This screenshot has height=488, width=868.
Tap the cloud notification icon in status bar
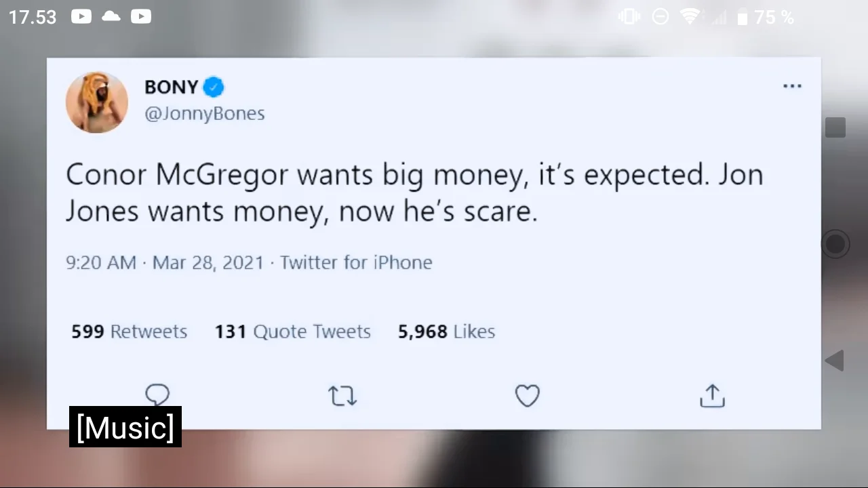111,16
